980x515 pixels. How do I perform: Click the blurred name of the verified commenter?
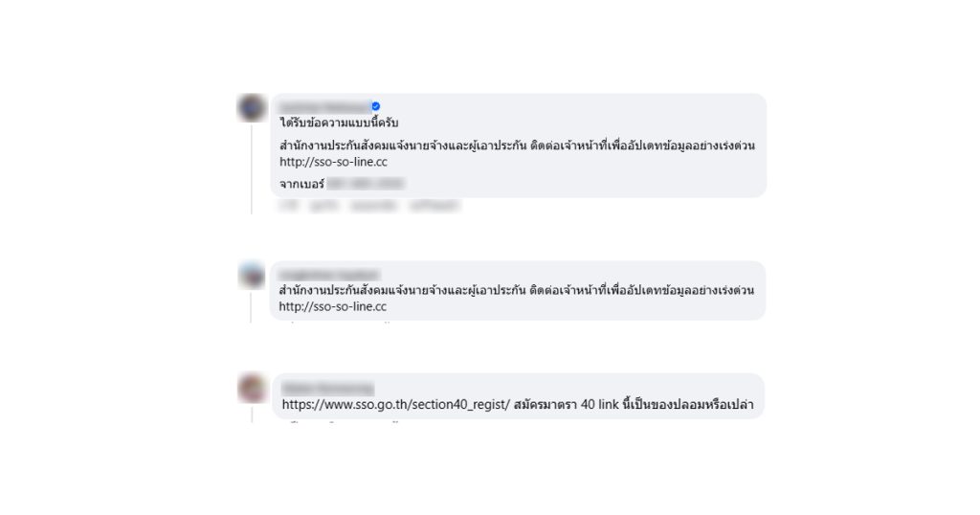[325, 107]
